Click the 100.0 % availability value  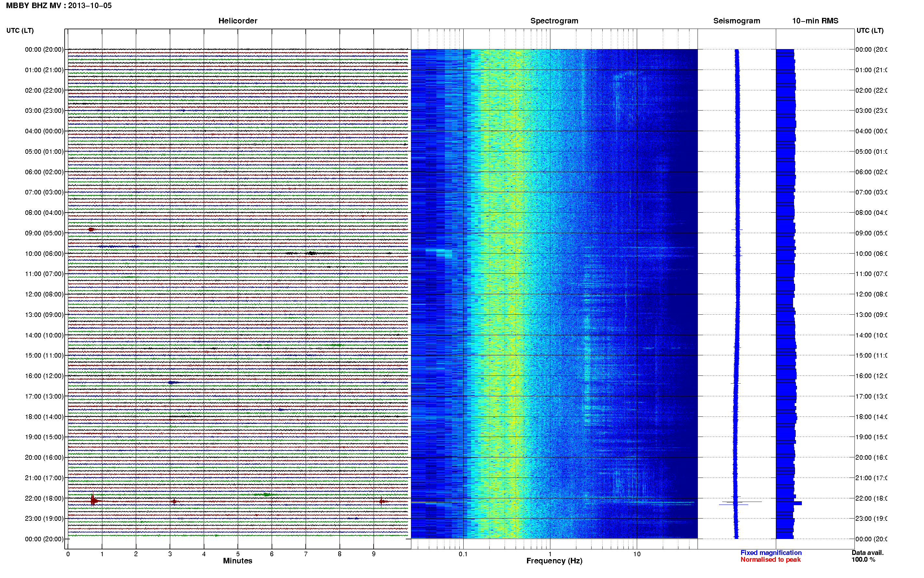tap(863, 560)
